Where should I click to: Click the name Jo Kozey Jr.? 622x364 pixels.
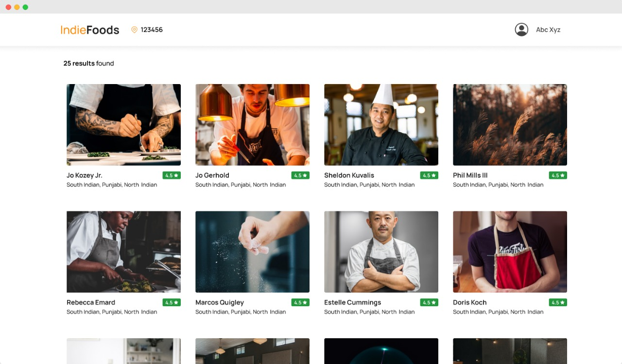(85, 175)
